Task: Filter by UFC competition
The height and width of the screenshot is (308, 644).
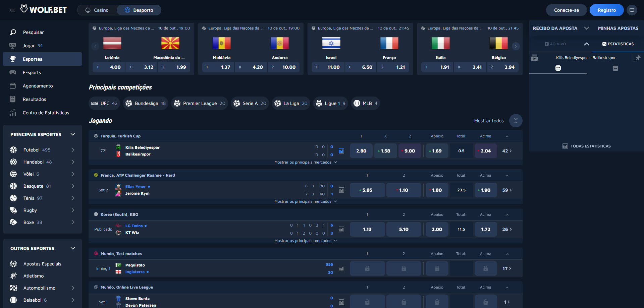Action: coord(104,103)
